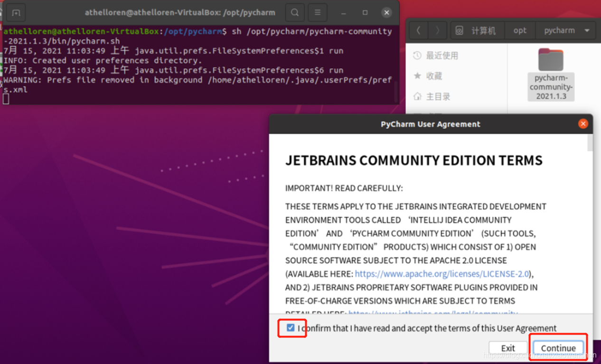Click the Exit button
The image size is (601, 364).
(508, 348)
